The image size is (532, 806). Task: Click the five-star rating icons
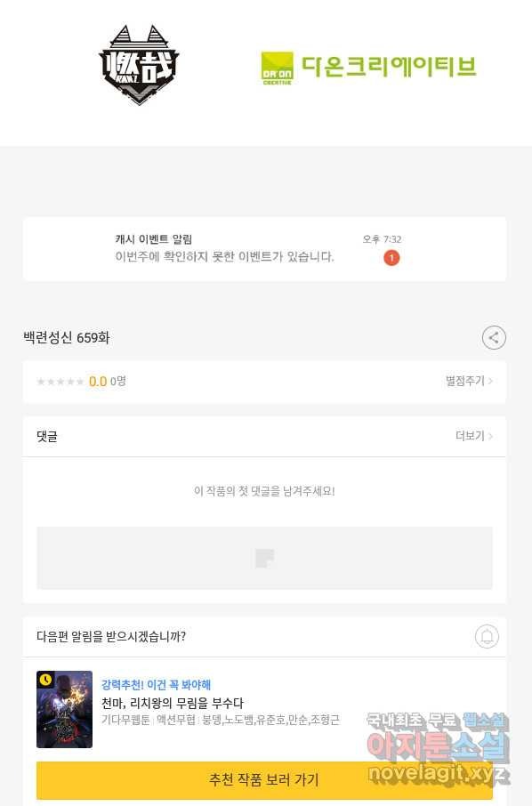point(60,382)
